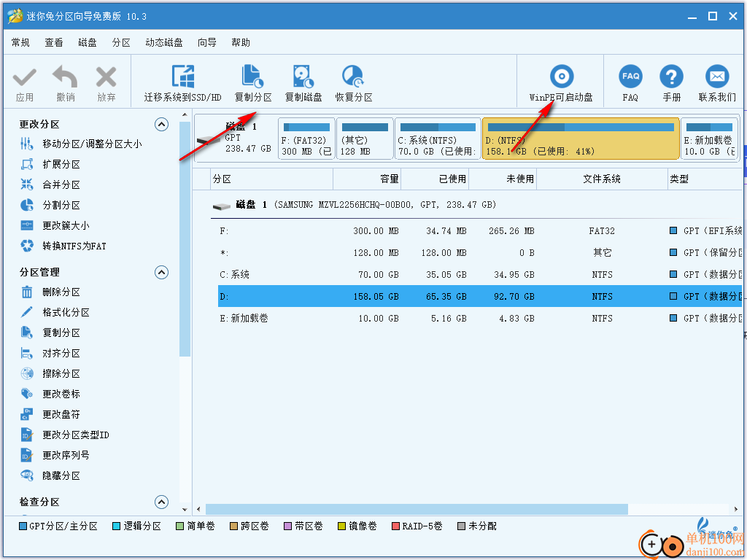This screenshot has width=747, height=560.
Task: Click the Discard (放弃) X icon
Action: 106,77
